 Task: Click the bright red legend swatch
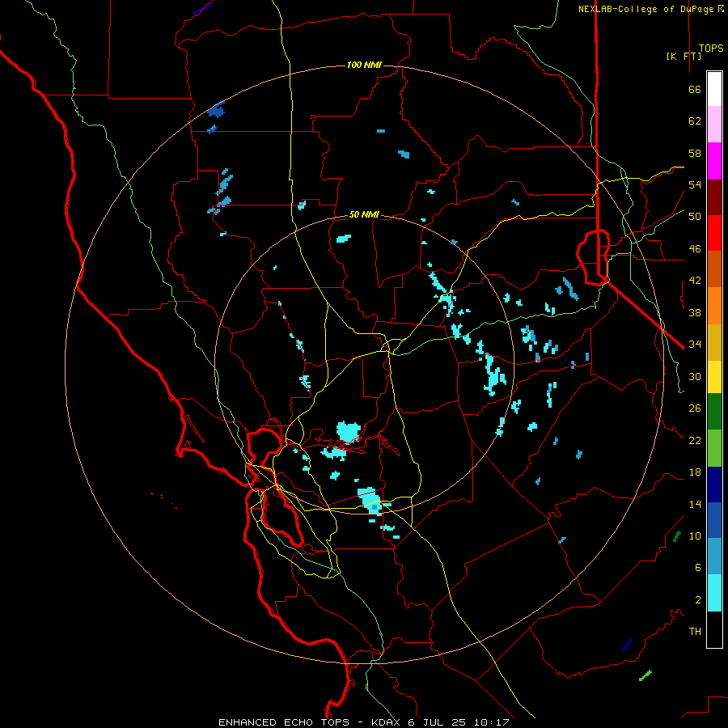click(714, 233)
